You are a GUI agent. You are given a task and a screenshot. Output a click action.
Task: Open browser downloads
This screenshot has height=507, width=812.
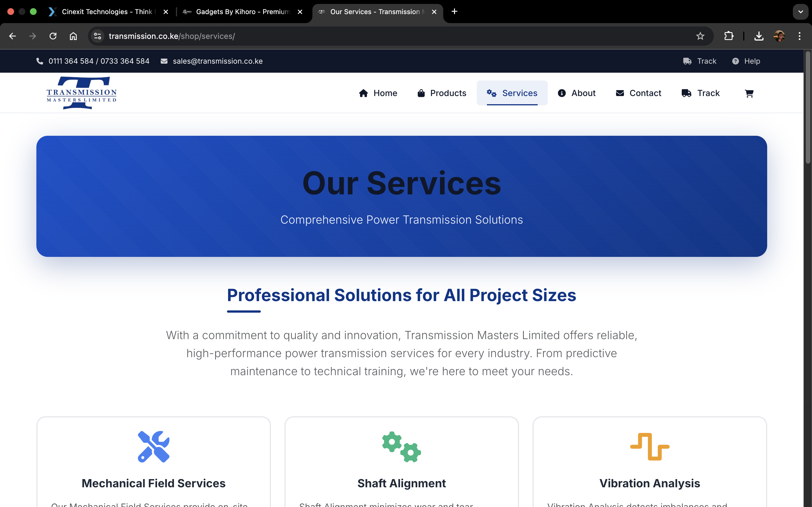click(x=759, y=36)
